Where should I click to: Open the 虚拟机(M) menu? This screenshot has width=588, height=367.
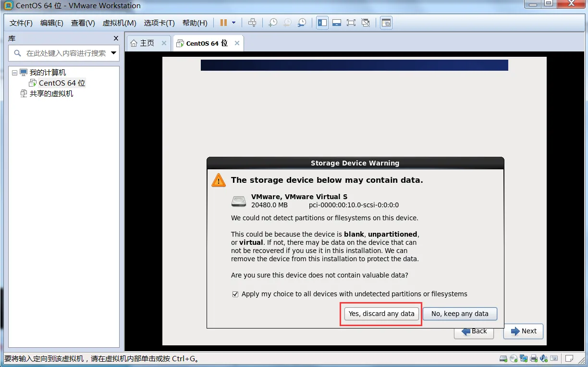120,23
